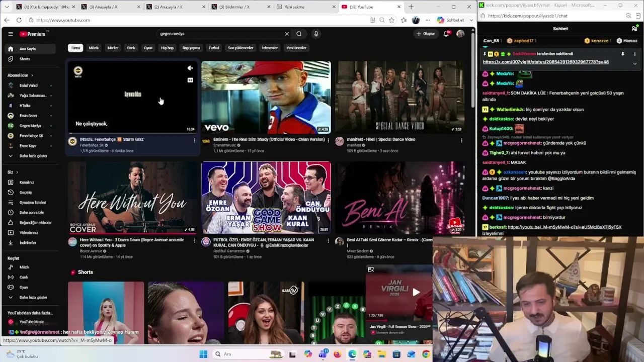Viewport: 644px width, 362px height.
Task: Click the YouTube search magnifier button
Action: click(x=299, y=34)
